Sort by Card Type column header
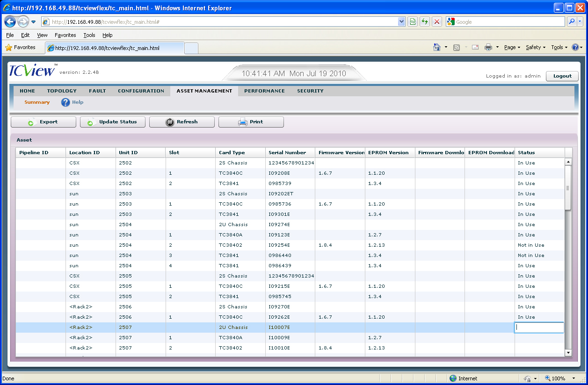This screenshot has width=588, height=385. point(240,153)
